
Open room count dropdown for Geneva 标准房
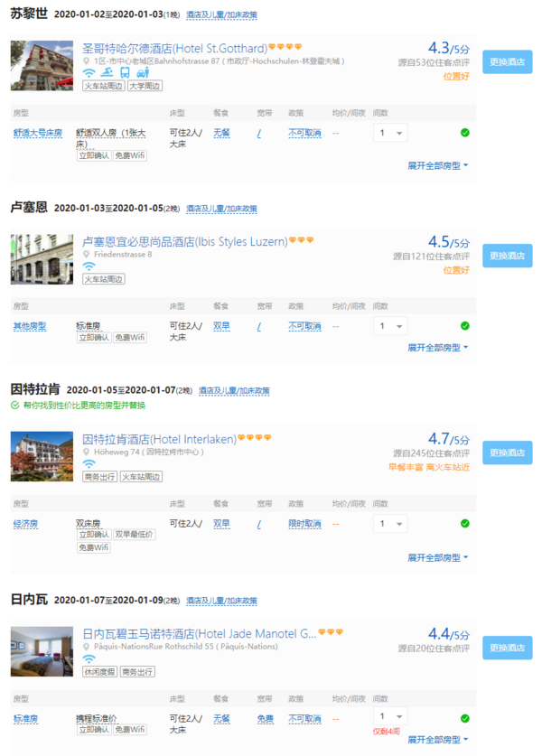[390, 716]
